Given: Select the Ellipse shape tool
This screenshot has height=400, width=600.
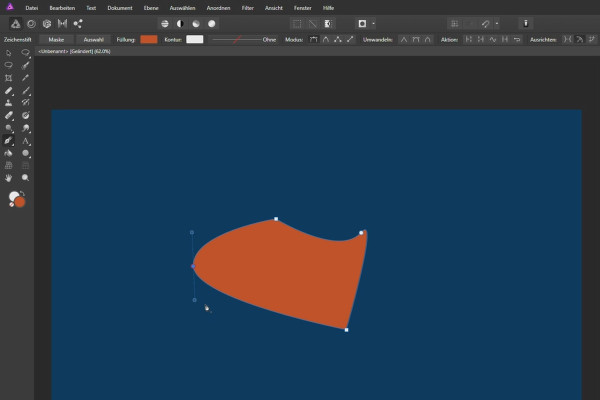Looking at the screenshot, I should [x=26, y=153].
